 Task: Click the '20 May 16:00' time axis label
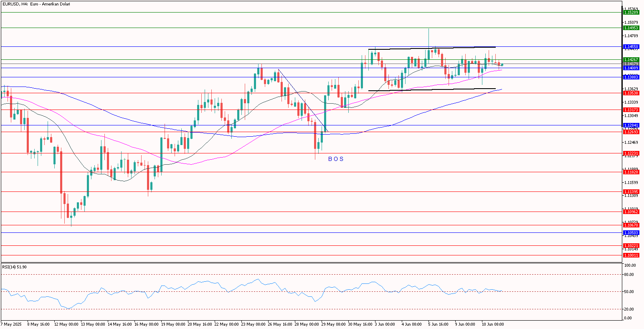click(x=199, y=324)
